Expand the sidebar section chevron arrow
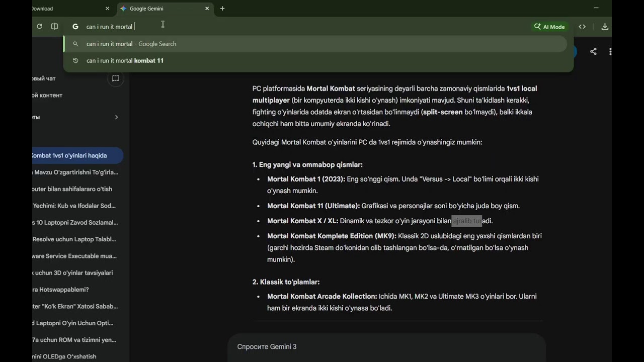 coord(116,117)
